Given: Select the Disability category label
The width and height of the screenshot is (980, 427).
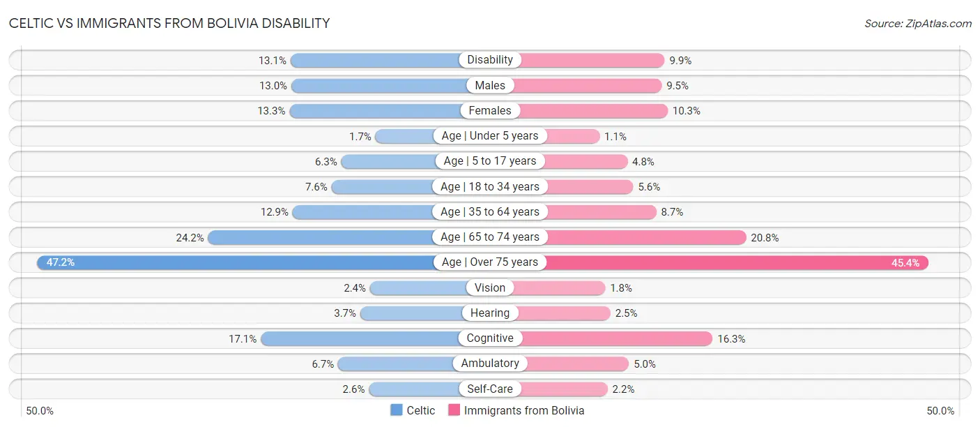Looking at the screenshot, I should (490, 60).
